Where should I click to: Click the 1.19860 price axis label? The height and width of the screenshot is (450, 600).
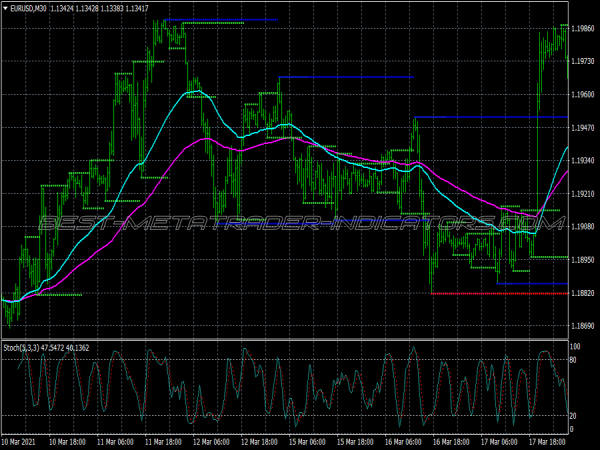(583, 28)
